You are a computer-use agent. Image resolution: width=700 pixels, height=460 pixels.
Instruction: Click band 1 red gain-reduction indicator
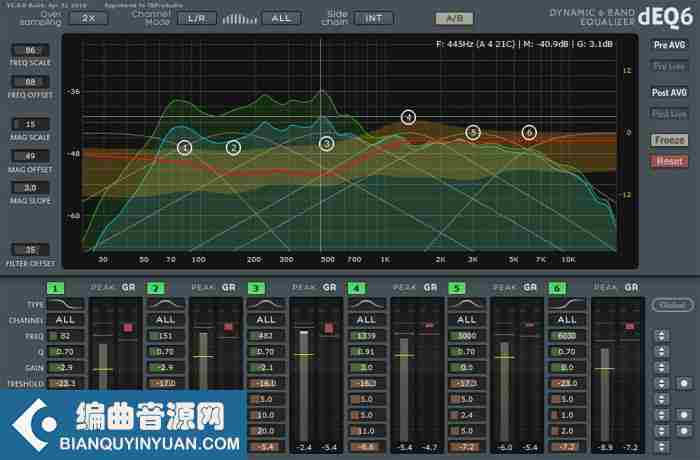[128, 328]
